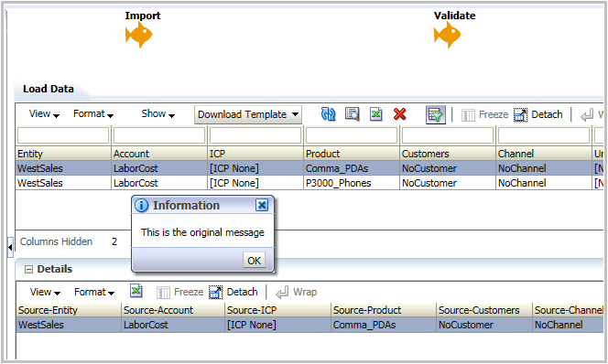
Task: Collapse the left side panel arrow
Action: (10, 247)
